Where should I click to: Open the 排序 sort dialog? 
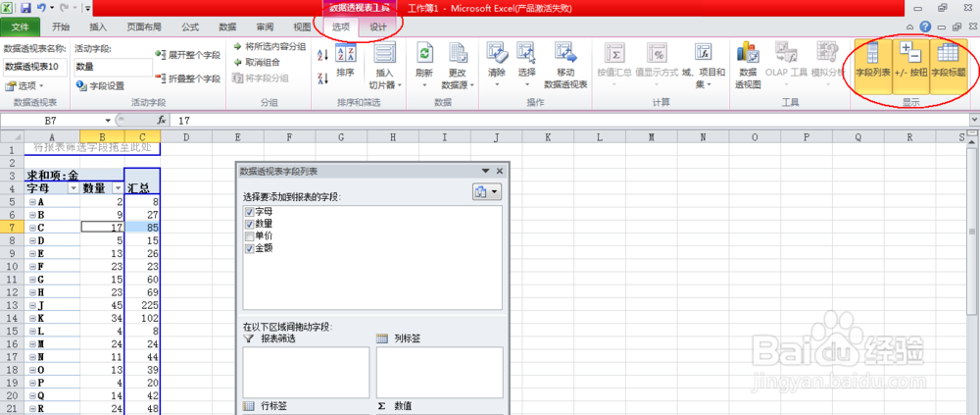346,60
